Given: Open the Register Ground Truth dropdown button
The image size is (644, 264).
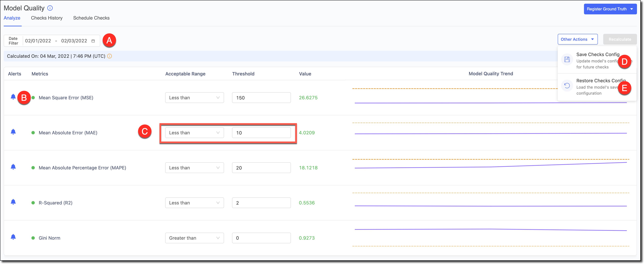Looking at the screenshot, I should 610,9.
